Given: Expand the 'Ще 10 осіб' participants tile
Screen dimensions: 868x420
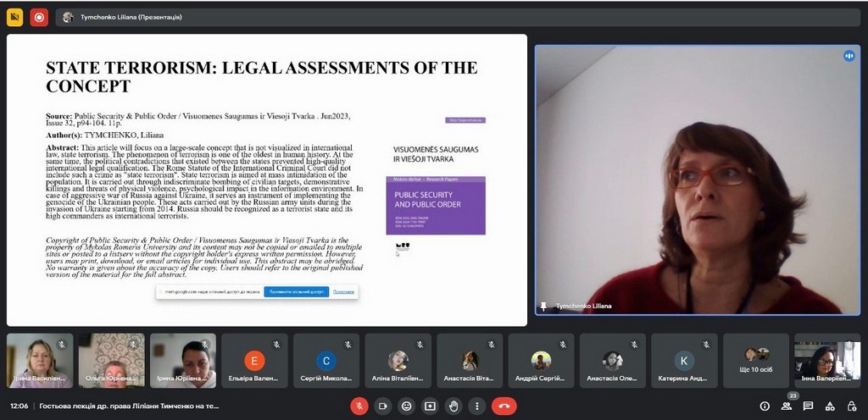Looking at the screenshot, I should [756, 361].
